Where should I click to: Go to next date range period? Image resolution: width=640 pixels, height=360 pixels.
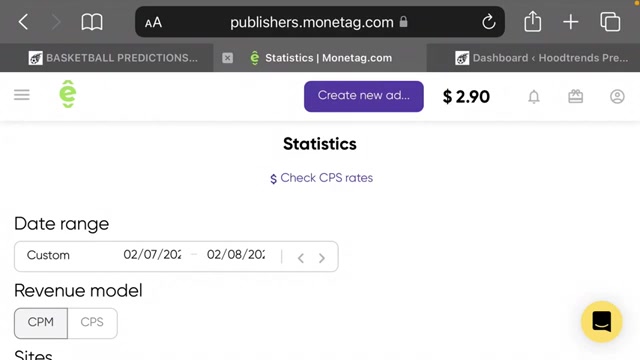click(x=322, y=258)
